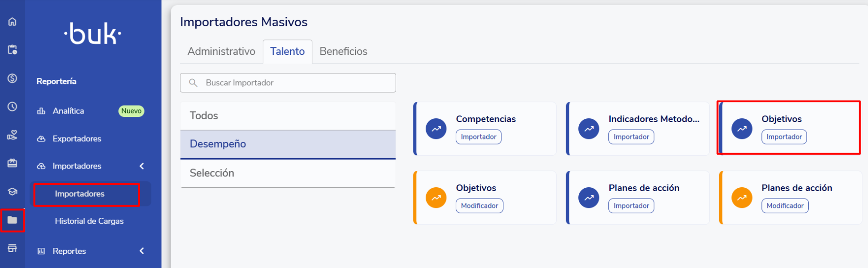Click the graduation cap icon in rail
The width and height of the screenshot is (868, 268).
click(x=12, y=191)
